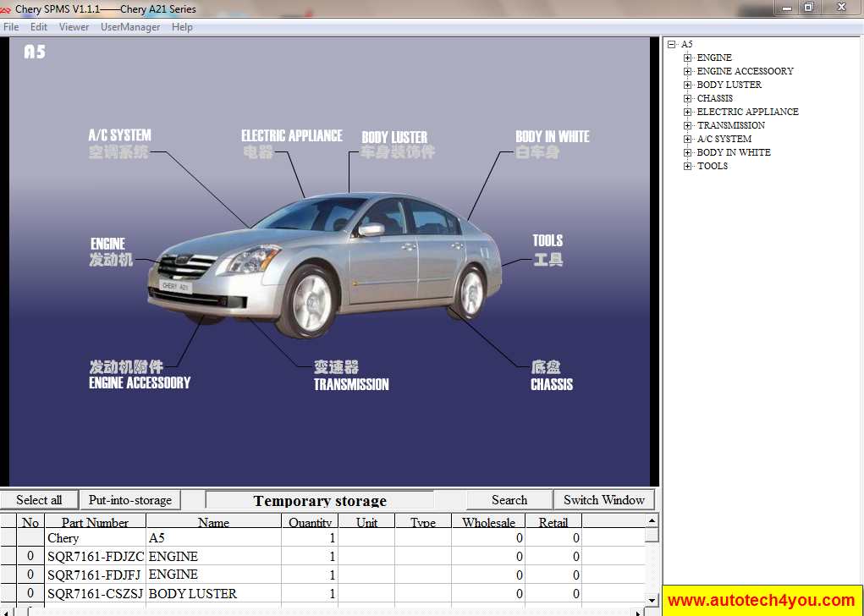864x616 pixels.
Task: Expand the CHASSIS tree node
Action: [x=687, y=98]
